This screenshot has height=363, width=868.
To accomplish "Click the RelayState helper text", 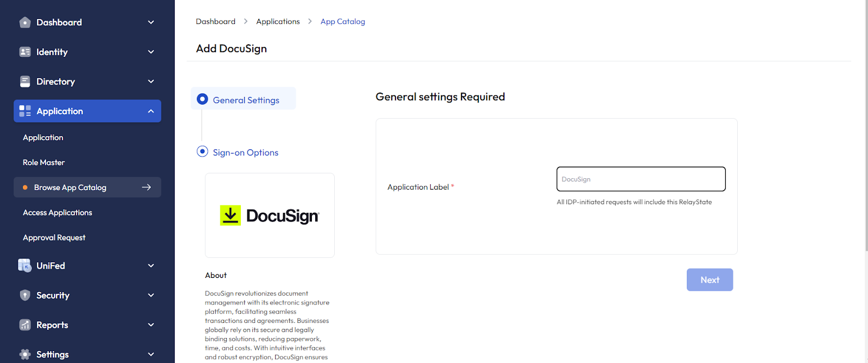I will coord(634,202).
